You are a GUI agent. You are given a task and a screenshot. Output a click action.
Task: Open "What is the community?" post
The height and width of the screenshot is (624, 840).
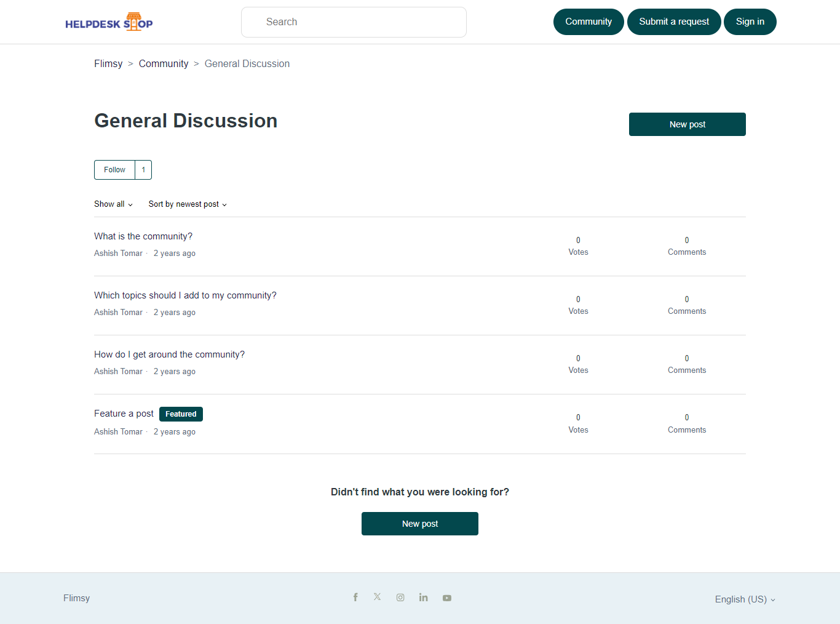(x=143, y=236)
